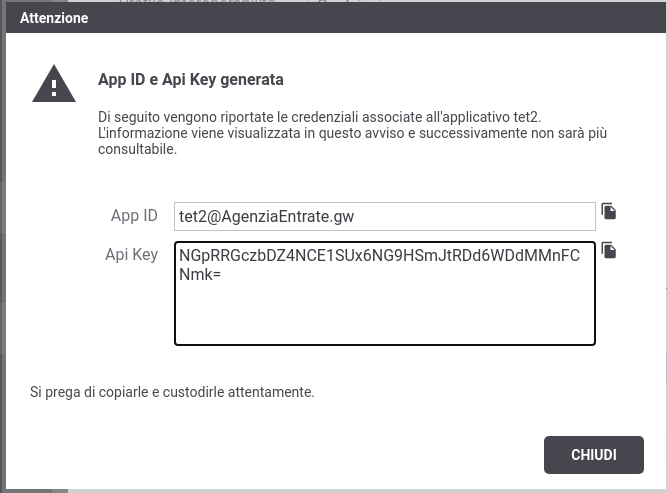The image size is (667, 493).
Task: Close the dialog with CHIUDI
Action: 593,455
